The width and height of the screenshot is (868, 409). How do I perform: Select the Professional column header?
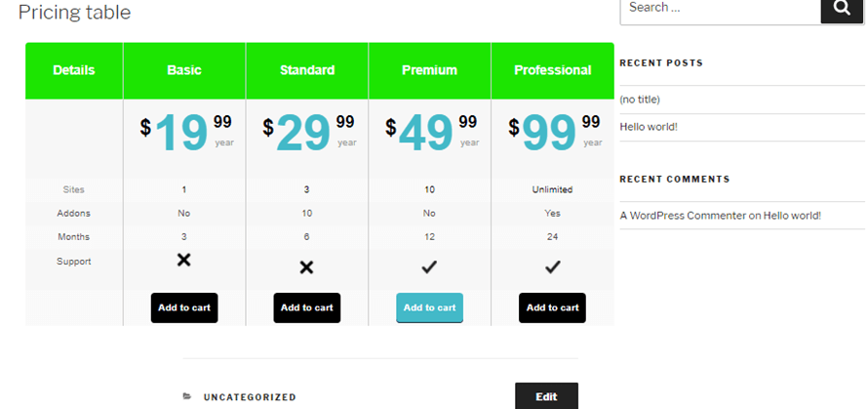[x=552, y=70]
